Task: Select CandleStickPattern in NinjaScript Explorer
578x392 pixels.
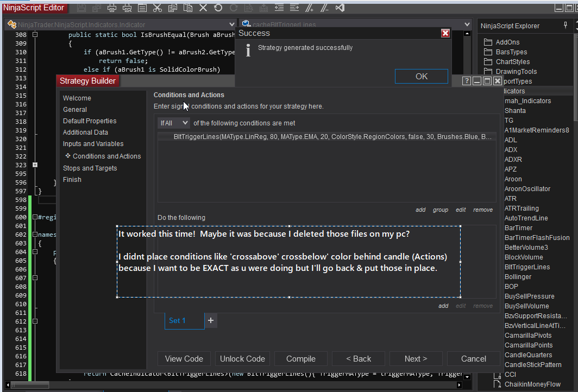Action: point(533,364)
